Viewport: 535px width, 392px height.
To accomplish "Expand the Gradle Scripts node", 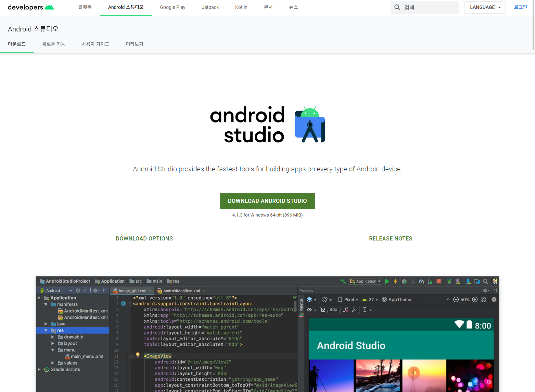I will (x=39, y=369).
